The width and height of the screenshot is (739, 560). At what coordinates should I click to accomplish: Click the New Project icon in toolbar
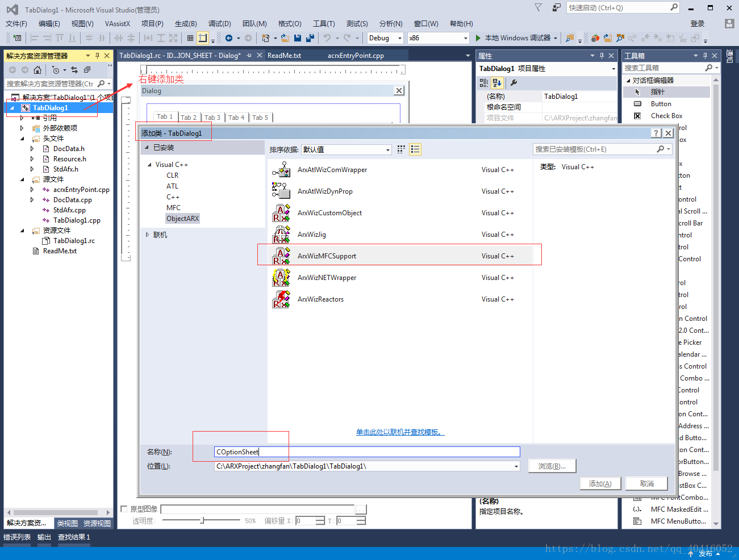pos(265,38)
